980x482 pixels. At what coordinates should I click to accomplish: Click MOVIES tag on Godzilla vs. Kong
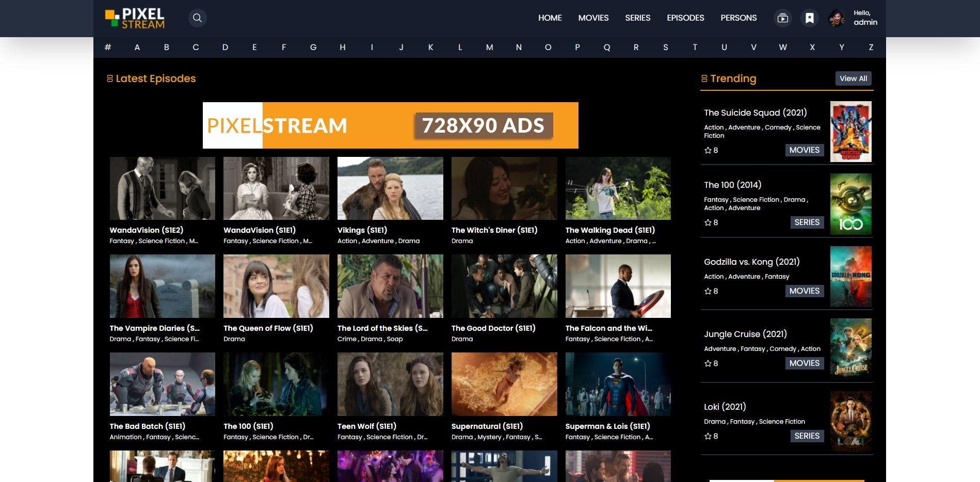click(805, 291)
